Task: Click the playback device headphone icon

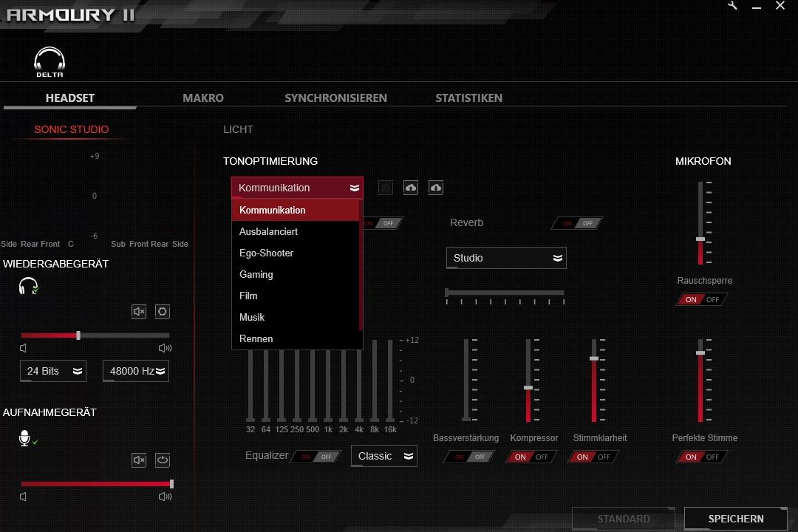Action: pyautogui.click(x=29, y=286)
